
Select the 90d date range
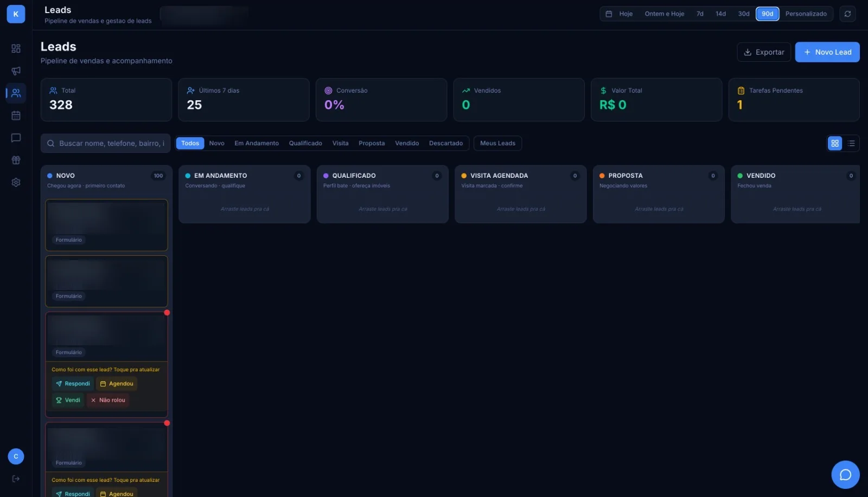[767, 14]
